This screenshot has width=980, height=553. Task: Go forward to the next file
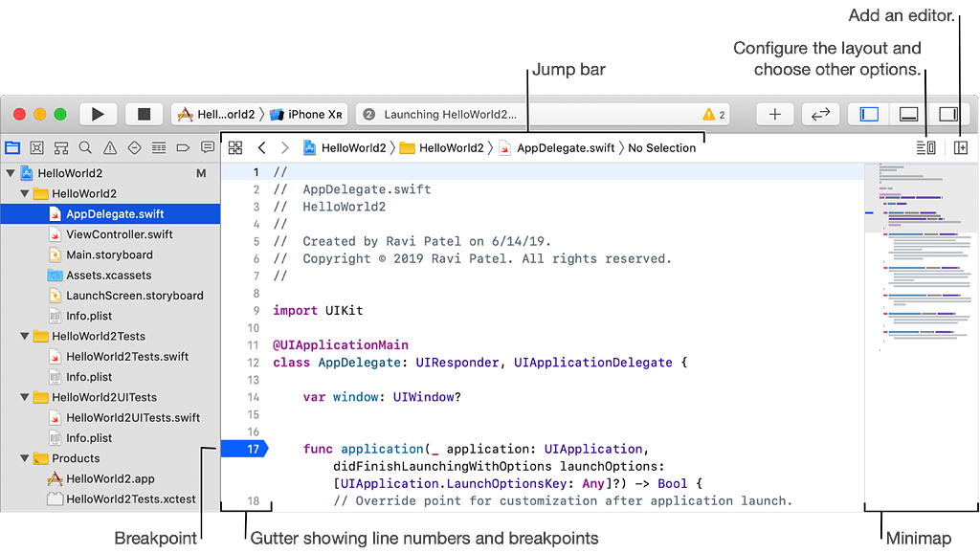(x=285, y=148)
